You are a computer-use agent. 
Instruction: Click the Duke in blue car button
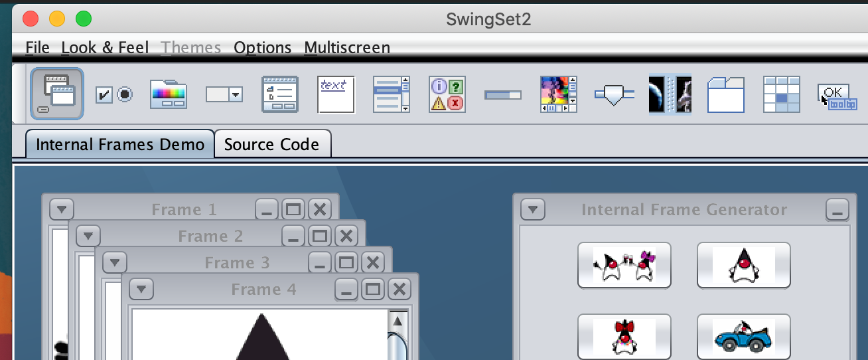[x=743, y=337]
